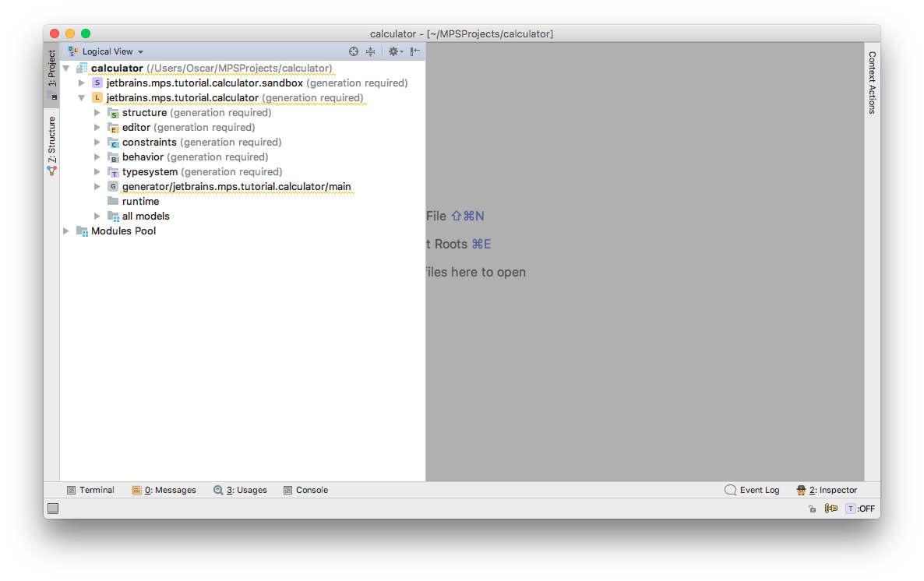Click the lock icon in the status bar
This screenshot has height=581, width=924.
[x=813, y=509]
